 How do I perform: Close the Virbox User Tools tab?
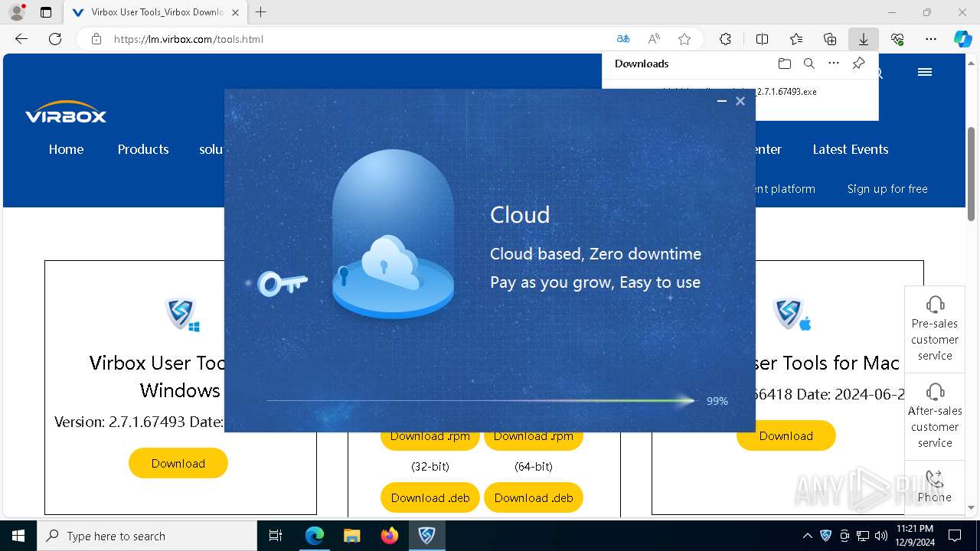click(x=235, y=12)
